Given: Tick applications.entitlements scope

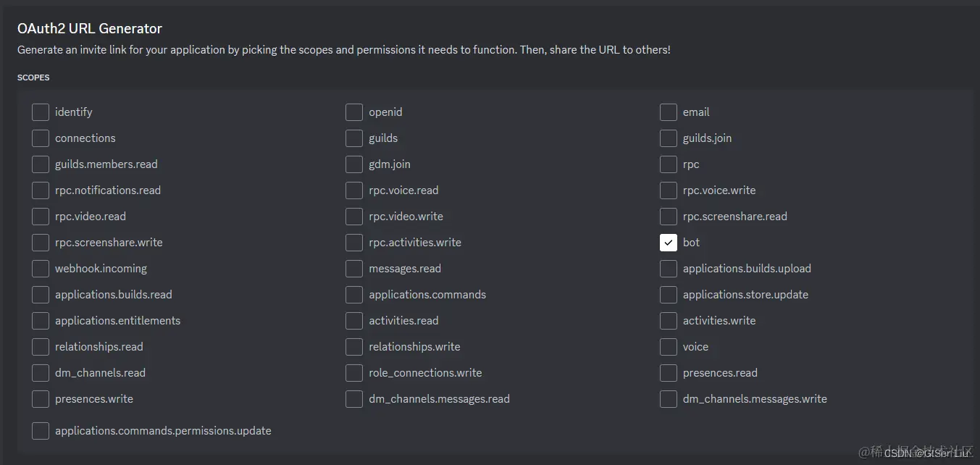Looking at the screenshot, I should [x=41, y=321].
